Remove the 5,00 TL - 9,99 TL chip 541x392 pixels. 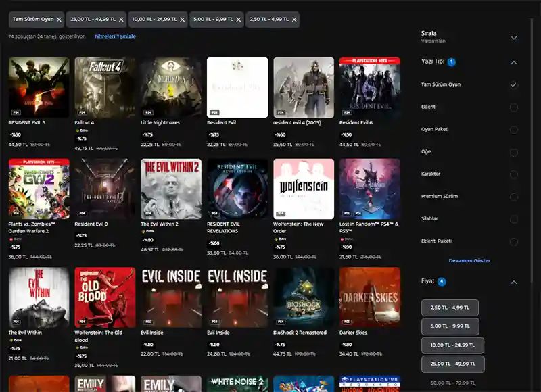click(239, 20)
